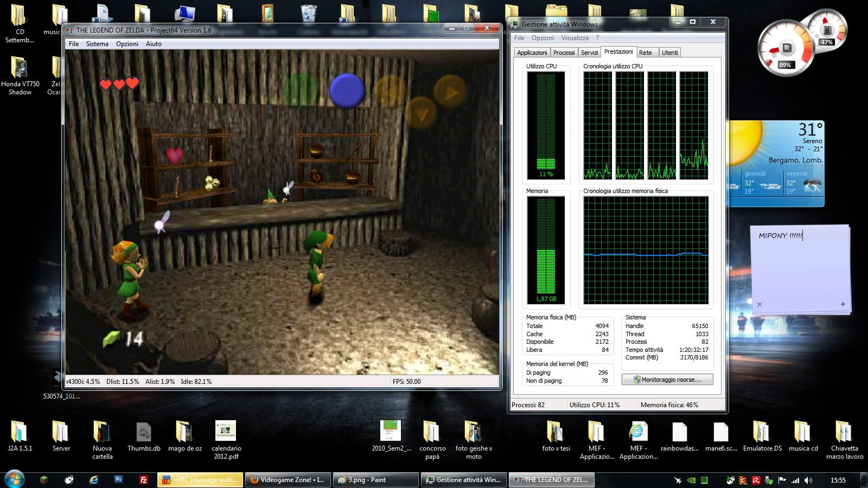Image resolution: width=868 pixels, height=488 pixels.
Task: Select the Prestazioni tab
Action: (x=618, y=52)
